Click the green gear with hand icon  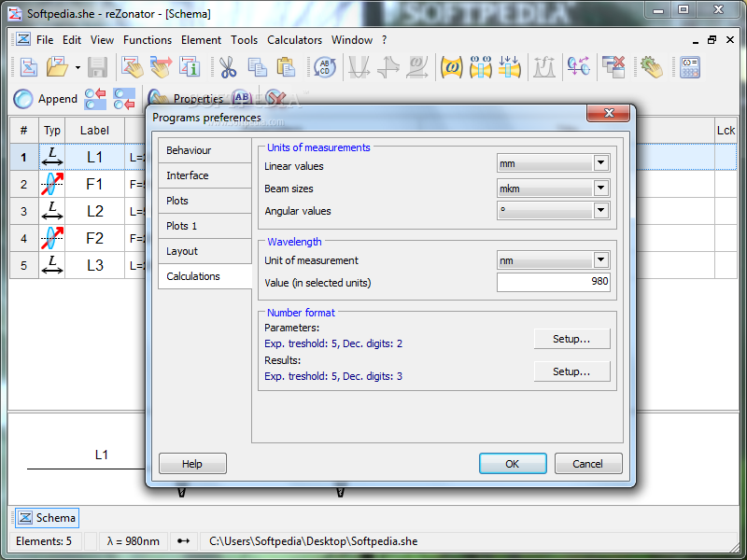(x=651, y=67)
